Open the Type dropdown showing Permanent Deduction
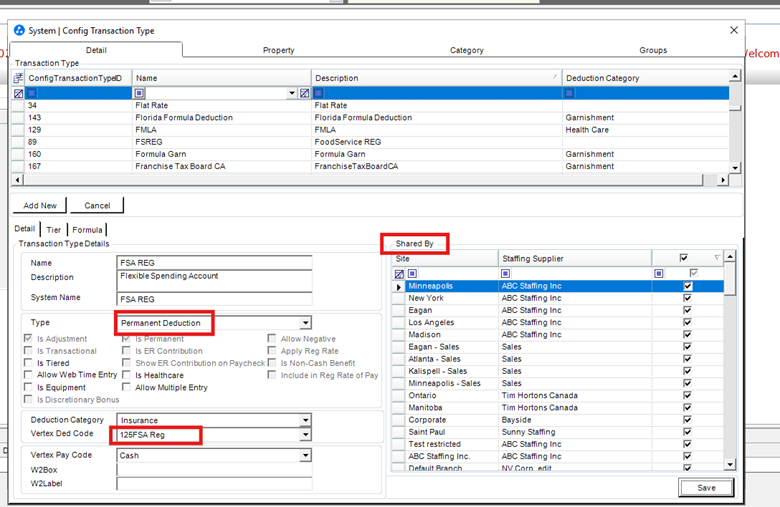Viewport: 780px width, 507px height. pos(305,323)
